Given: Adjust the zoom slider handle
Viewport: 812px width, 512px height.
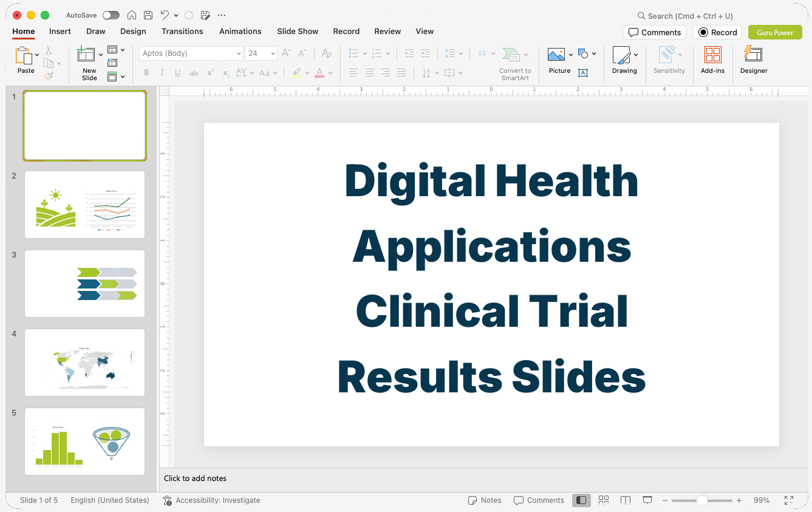Looking at the screenshot, I should click(701, 500).
